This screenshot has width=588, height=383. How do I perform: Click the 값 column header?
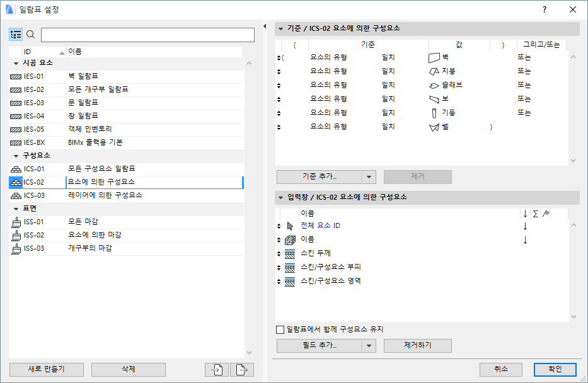[459, 45]
